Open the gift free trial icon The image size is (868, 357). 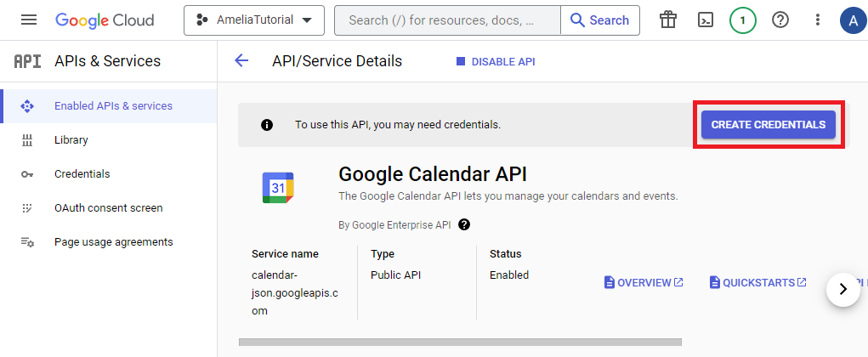(x=668, y=20)
